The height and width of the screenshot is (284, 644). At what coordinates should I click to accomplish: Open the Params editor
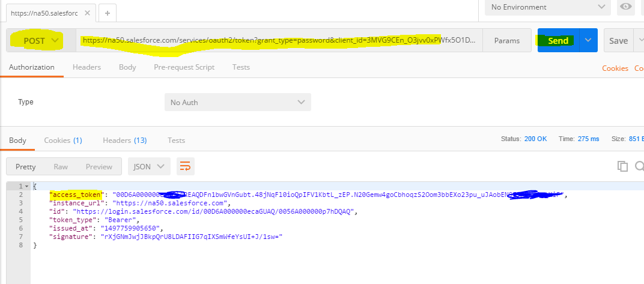[x=507, y=41]
